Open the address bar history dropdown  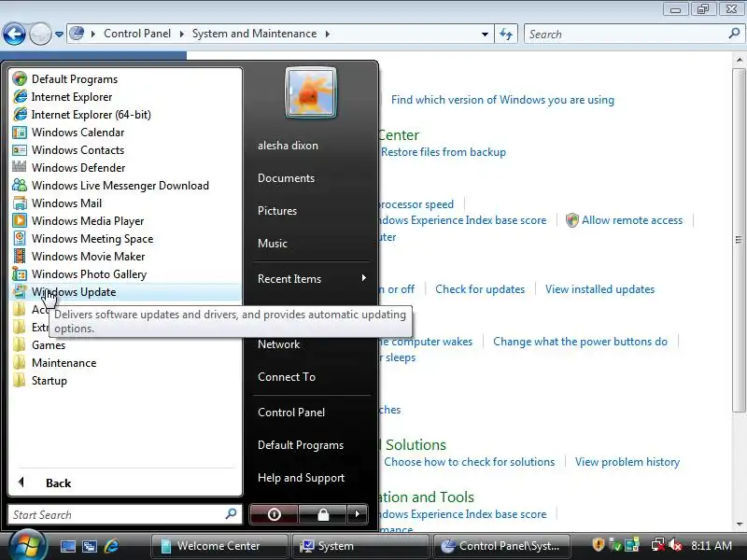click(485, 34)
